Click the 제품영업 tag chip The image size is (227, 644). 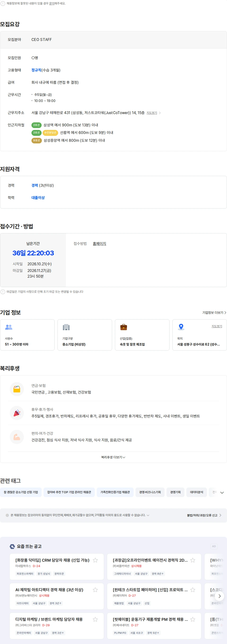[119, 603]
